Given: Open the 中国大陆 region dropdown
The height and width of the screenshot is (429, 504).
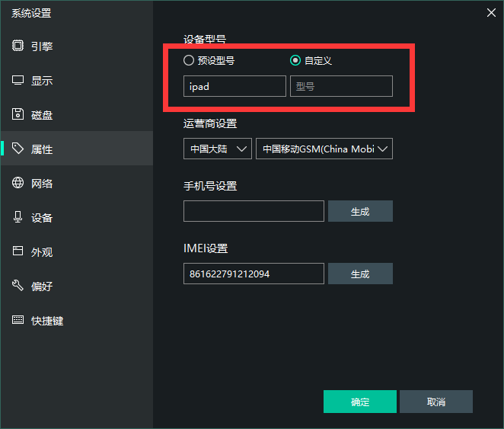Looking at the screenshot, I should coord(218,149).
